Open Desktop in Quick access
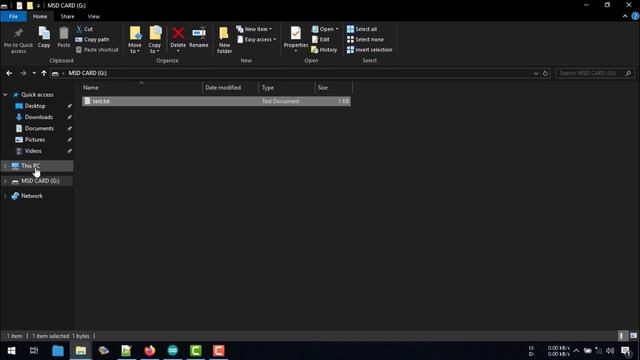Image resolution: width=640 pixels, height=360 pixels. [35, 106]
